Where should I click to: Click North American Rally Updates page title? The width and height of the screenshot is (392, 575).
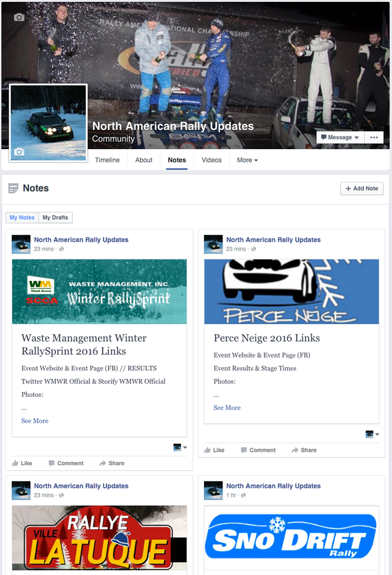click(x=173, y=126)
